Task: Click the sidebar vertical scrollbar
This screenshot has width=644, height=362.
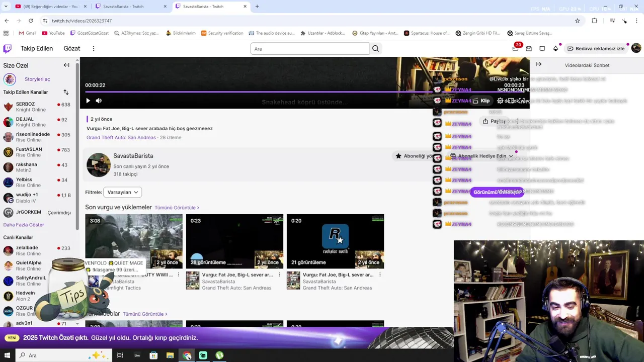Action: (x=77, y=146)
